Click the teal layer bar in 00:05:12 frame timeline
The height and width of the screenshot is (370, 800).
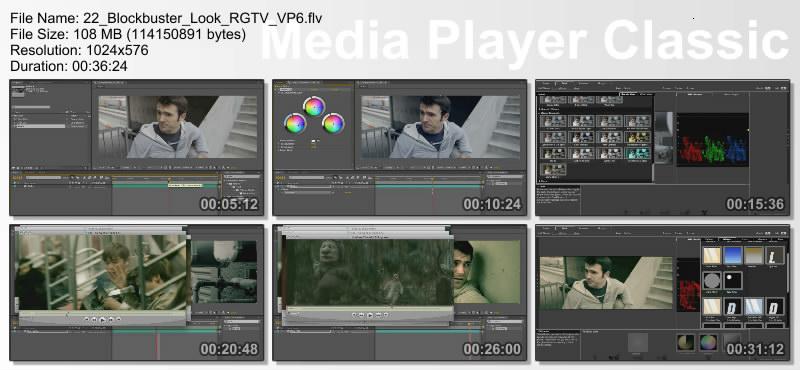coord(166,186)
